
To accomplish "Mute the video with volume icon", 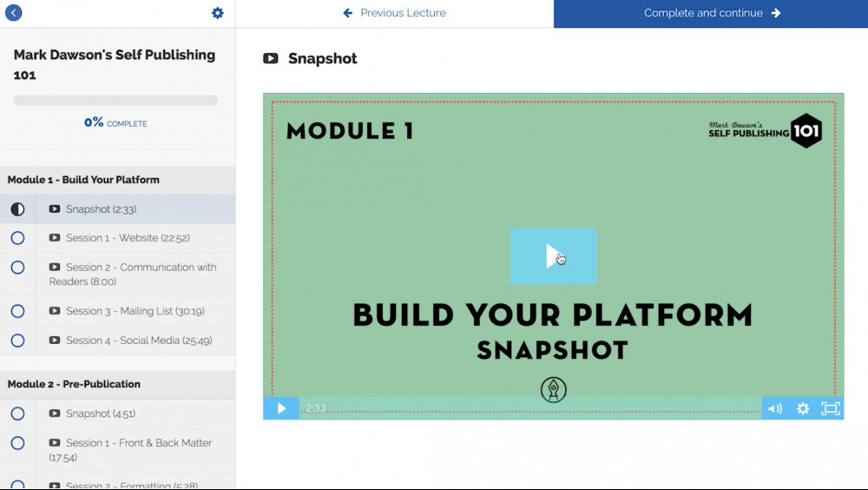I will point(775,408).
